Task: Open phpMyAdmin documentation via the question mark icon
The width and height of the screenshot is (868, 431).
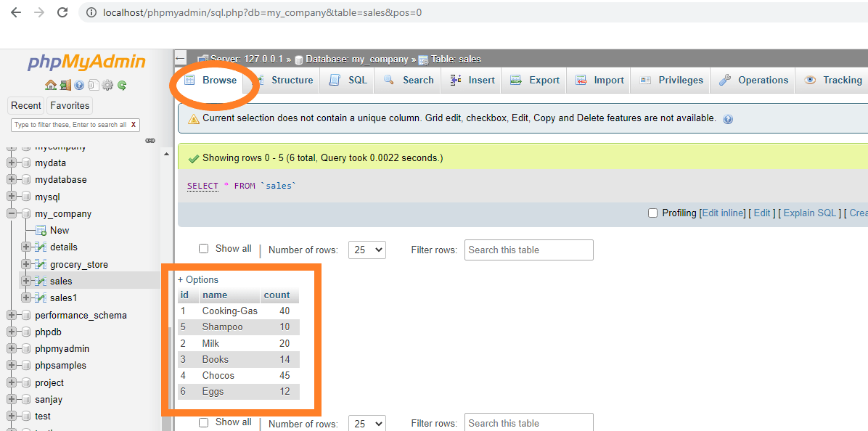Action: 78,85
